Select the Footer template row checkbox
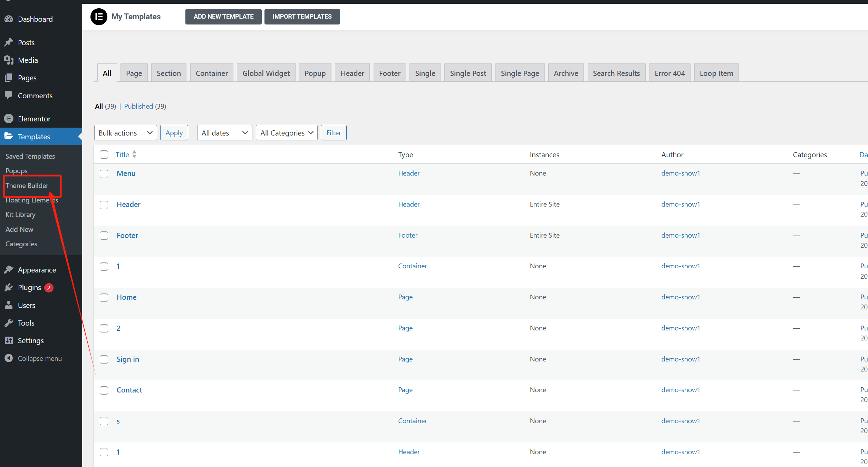The height and width of the screenshot is (467, 868). (x=104, y=236)
